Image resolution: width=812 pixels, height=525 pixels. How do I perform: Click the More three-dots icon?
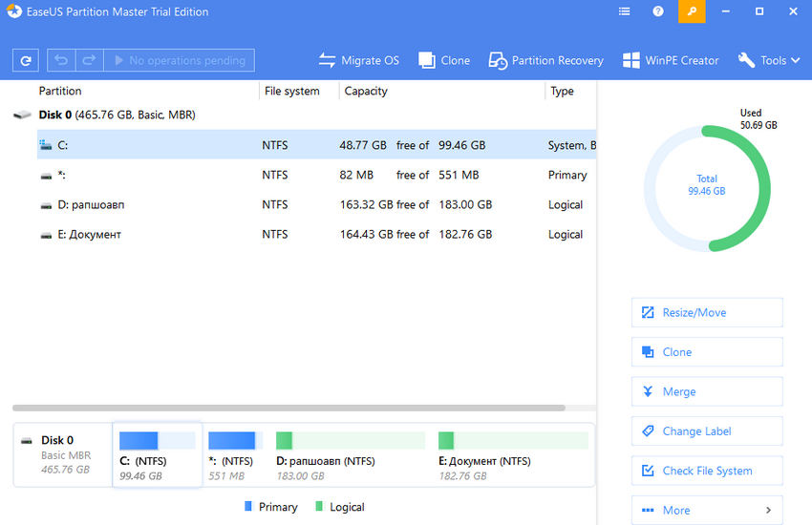click(x=648, y=510)
